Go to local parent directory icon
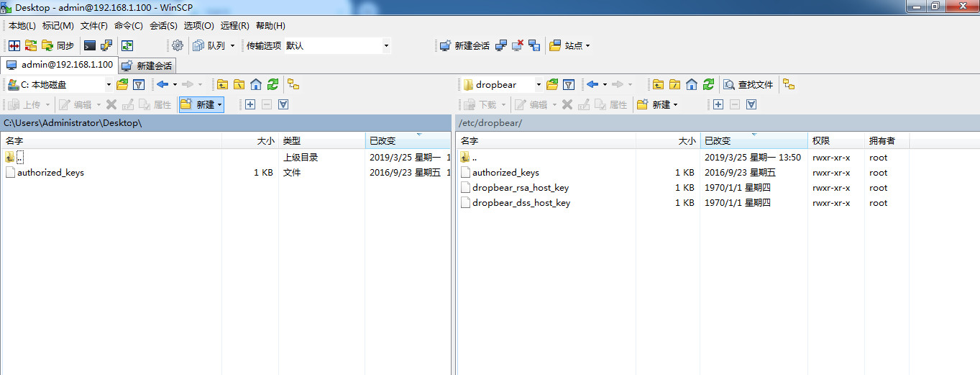The width and height of the screenshot is (980, 375). pyautogui.click(x=223, y=84)
